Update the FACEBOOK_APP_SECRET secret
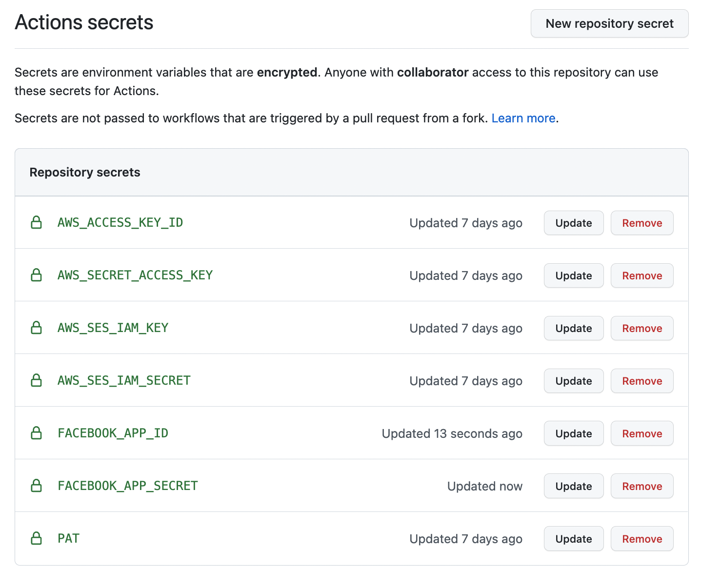This screenshot has height=588, width=721. click(x=573, y=486)
